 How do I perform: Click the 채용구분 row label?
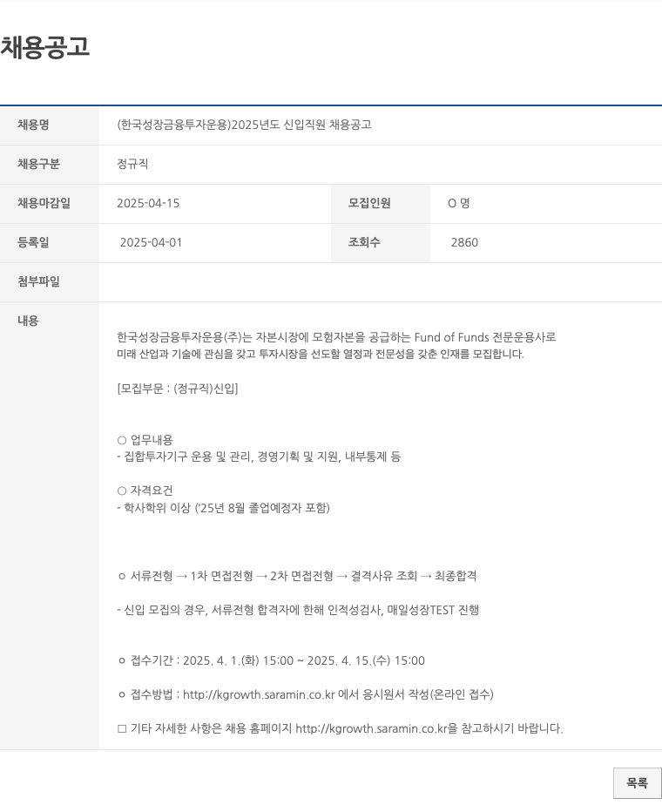(39, 164)
